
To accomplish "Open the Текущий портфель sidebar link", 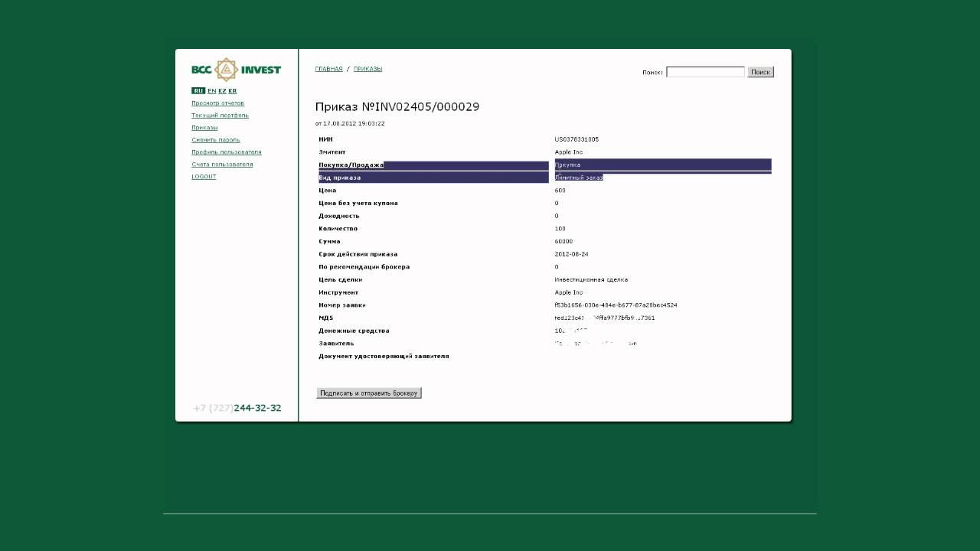I will [x=220, y=116].
